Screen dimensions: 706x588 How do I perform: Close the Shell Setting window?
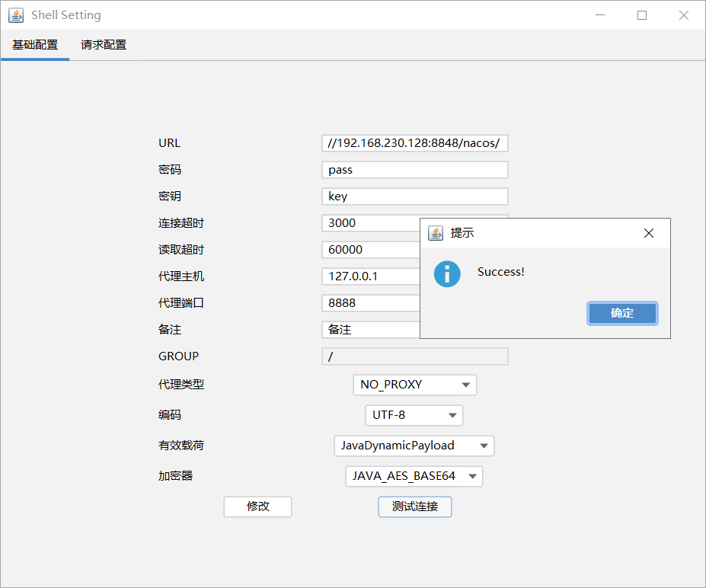tap(684, 15)
